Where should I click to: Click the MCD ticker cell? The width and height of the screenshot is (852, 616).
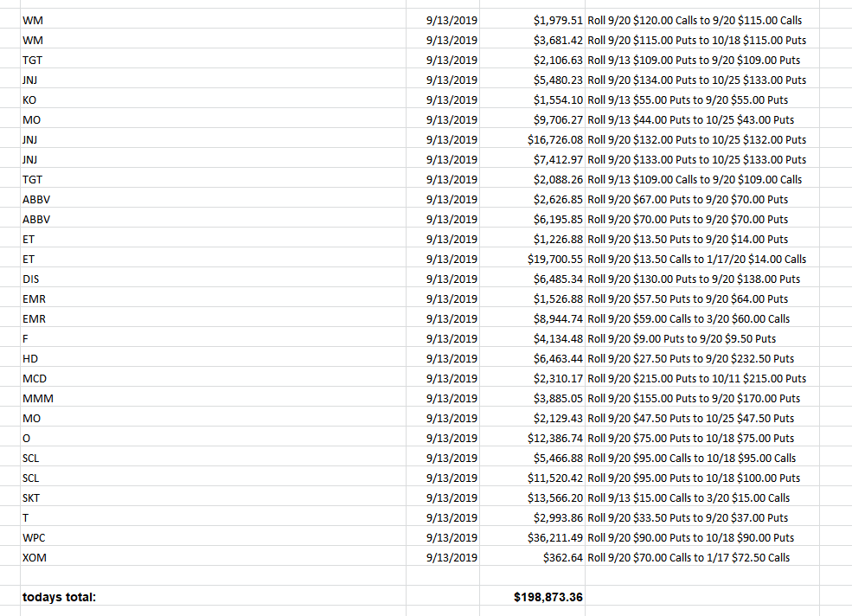[x=213, y=378]
